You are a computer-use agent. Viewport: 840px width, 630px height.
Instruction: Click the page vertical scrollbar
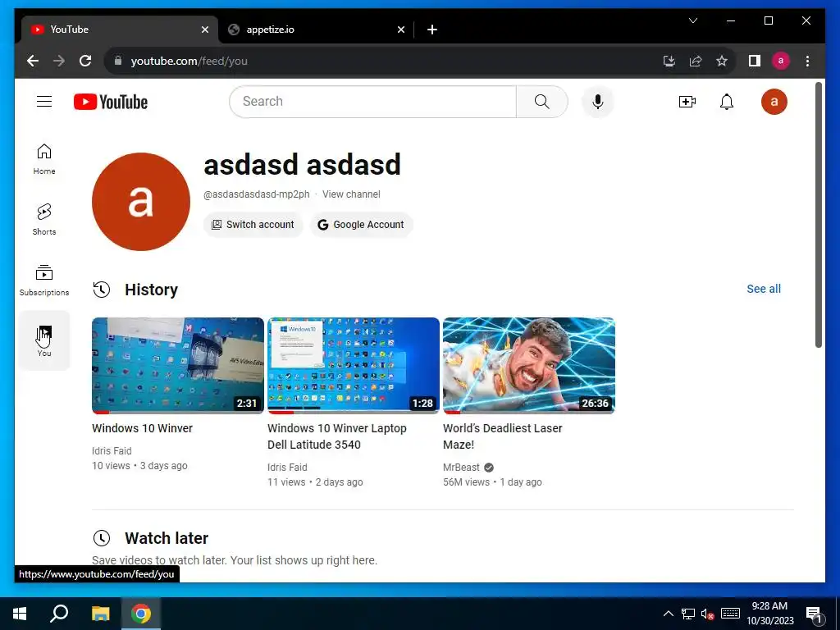click(x=818, y=214)
